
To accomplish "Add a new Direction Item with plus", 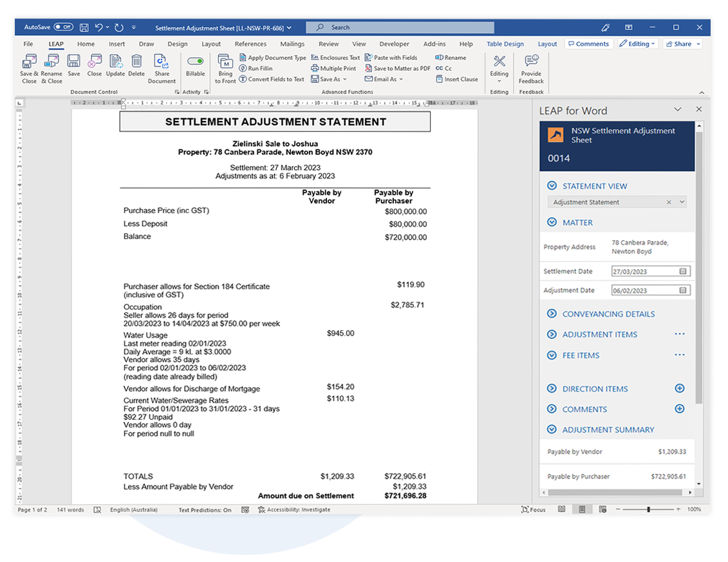I will (x=679, y=388).
